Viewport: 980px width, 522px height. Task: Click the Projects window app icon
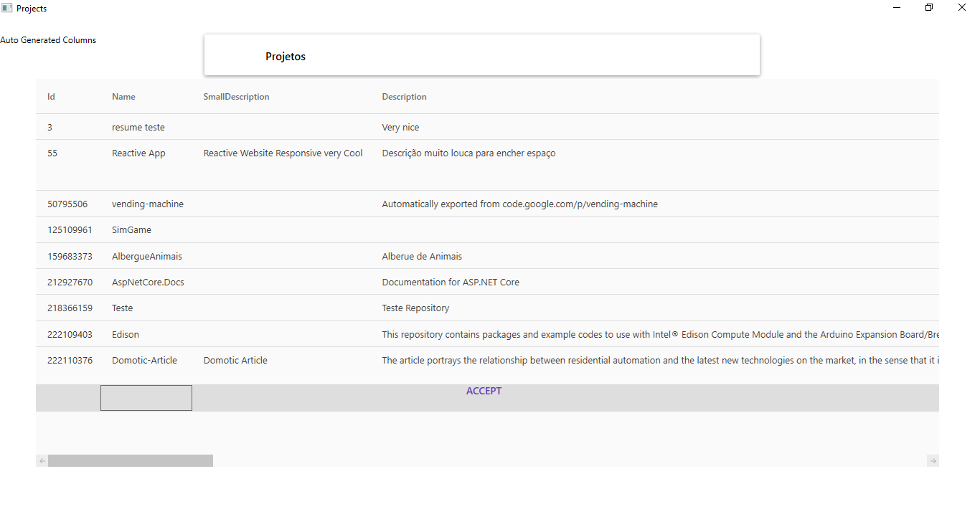coord(7,8)
